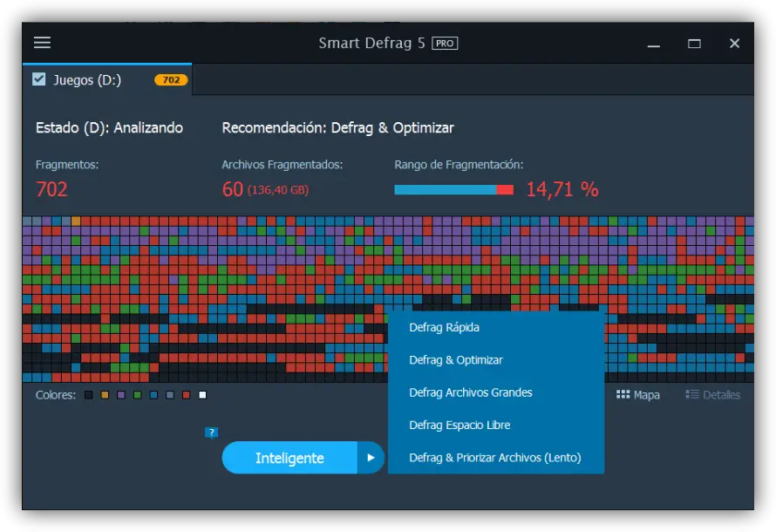Viewport: 776px width, 532px height.
Task: Open the hamburger menu icon
Action: 42,43
